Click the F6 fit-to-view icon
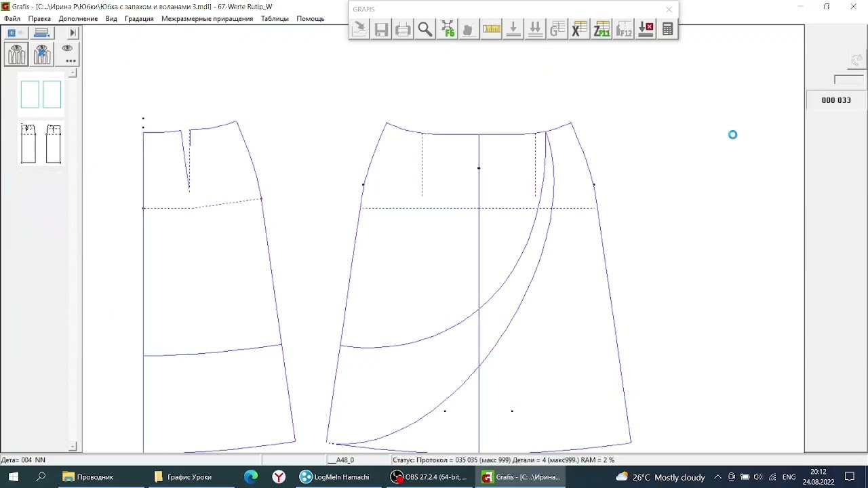Image resolution: width=868 pixels, height=488 pixels. tap(448, 29)
